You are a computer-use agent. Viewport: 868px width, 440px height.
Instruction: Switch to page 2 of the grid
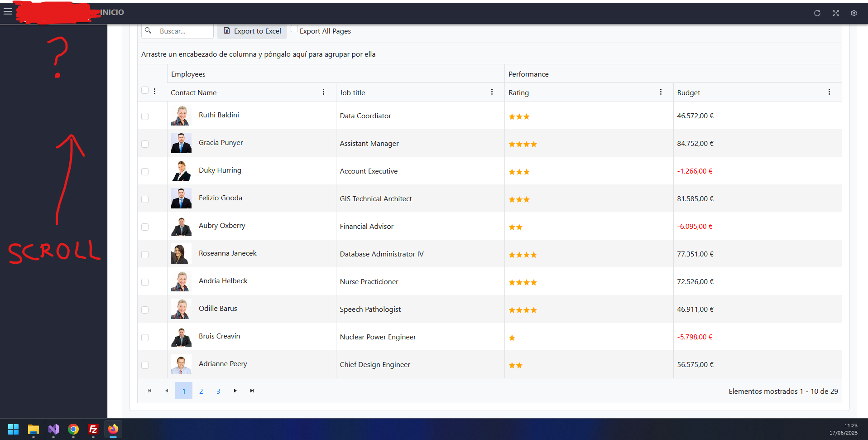tap(201, 391)
